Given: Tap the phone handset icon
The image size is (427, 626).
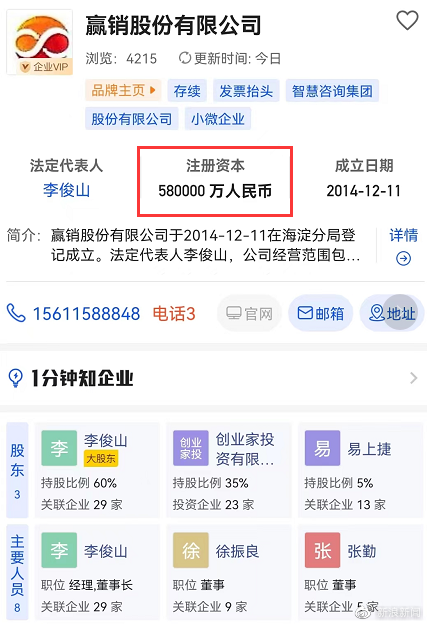Looking at the screenshot, I should coord(16,313).
